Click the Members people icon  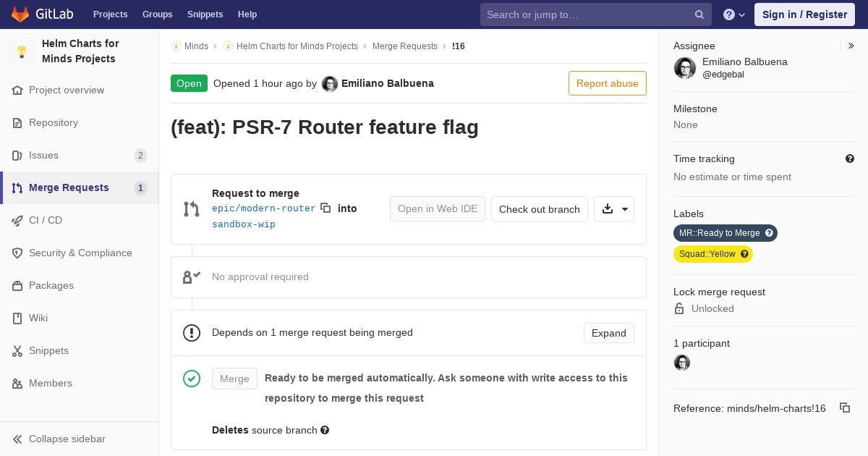tap(17, 384)
